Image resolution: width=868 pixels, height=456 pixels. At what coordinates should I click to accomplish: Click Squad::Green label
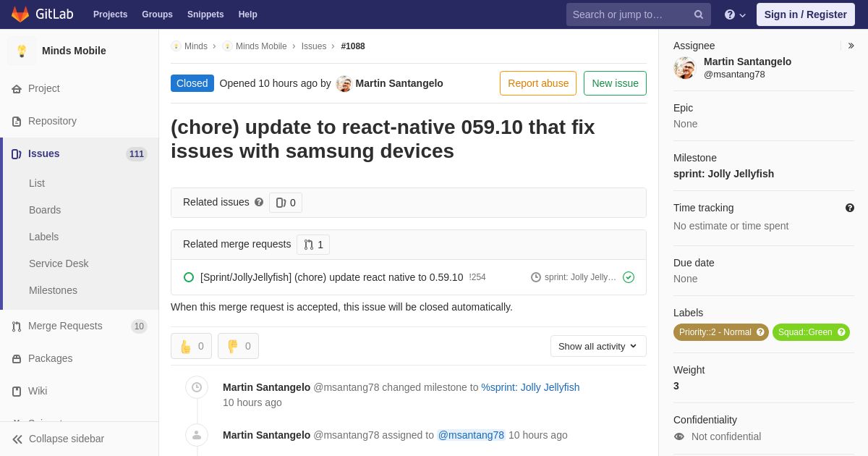[811, 332]
